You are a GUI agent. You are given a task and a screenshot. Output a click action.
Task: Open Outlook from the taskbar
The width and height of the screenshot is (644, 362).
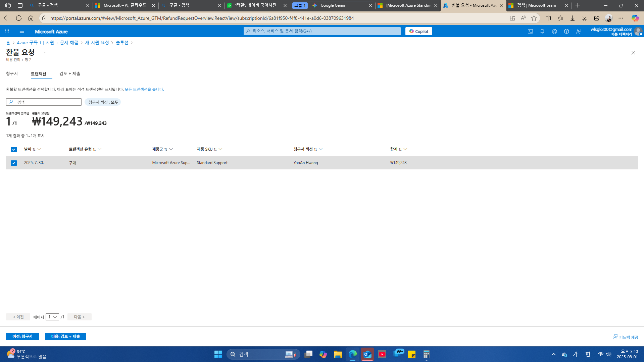point(367,354)
